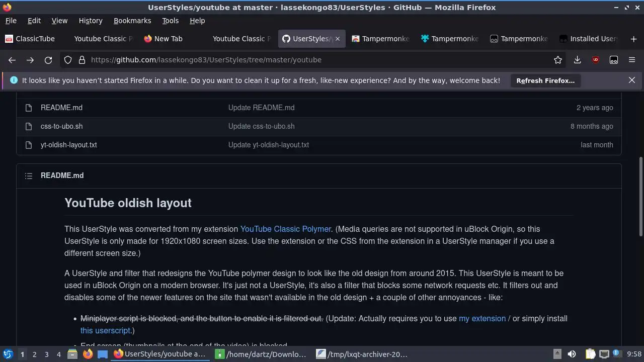
Task: Switch to the Installed Userscripts tab
Action: (x=589, y=39)
